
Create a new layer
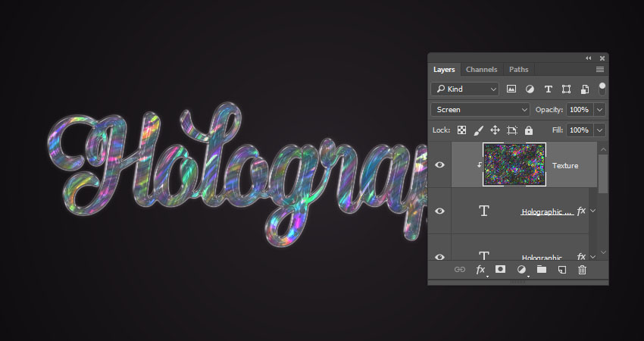(562, 270)
